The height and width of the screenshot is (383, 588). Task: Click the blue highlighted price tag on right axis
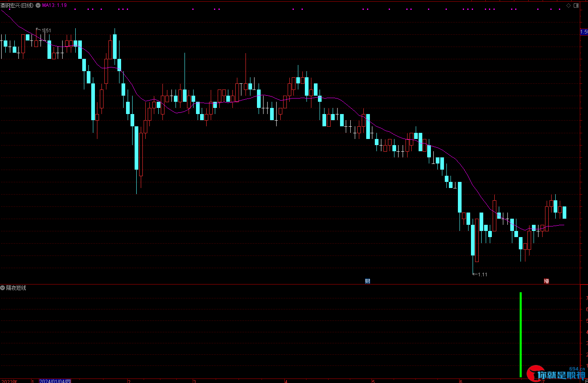coord(584,32)
